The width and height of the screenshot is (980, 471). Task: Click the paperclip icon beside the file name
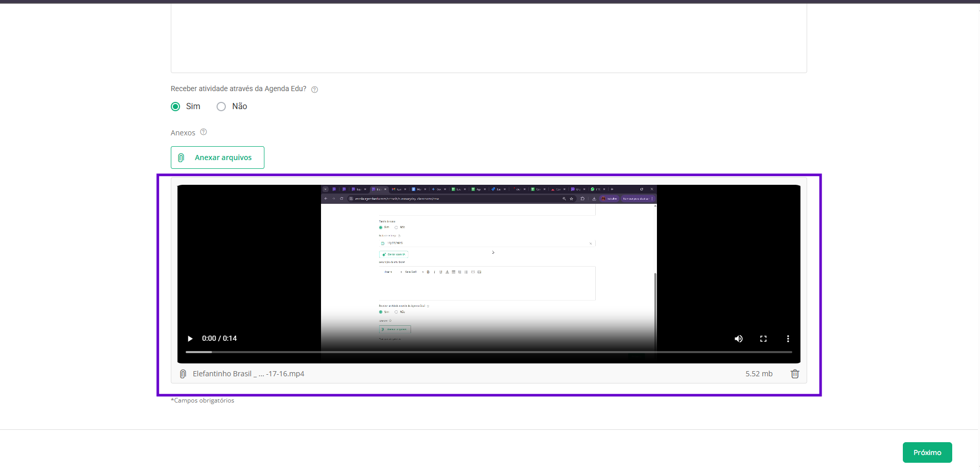point(183,374)
